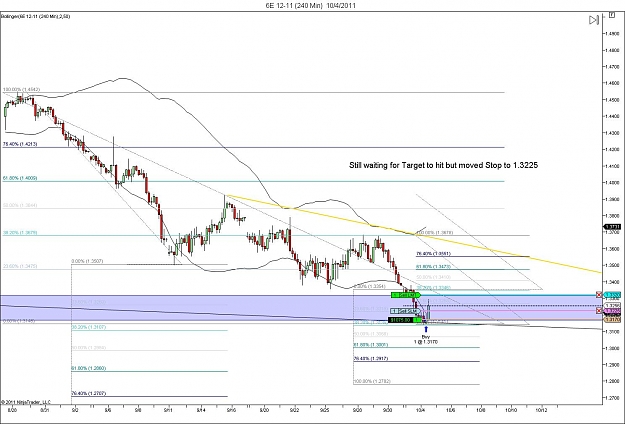Screen dimensions: 625x424
Task: Click the white current price marker on axis
Action: pyautogui.click(x=612, y=306)
